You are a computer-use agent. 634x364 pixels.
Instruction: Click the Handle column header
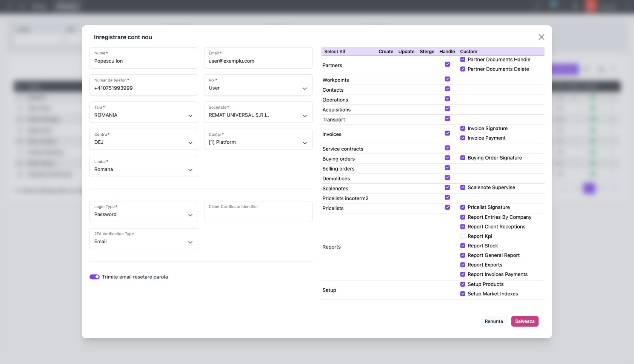pyautogui.click(x=447, y=52)
